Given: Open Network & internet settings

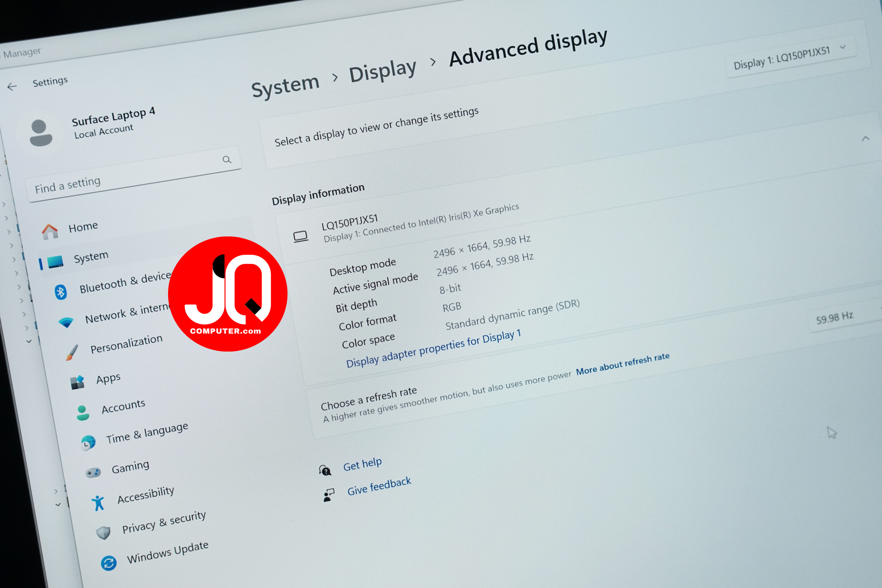Looking at the screenshot, I should tap(127, 313).
